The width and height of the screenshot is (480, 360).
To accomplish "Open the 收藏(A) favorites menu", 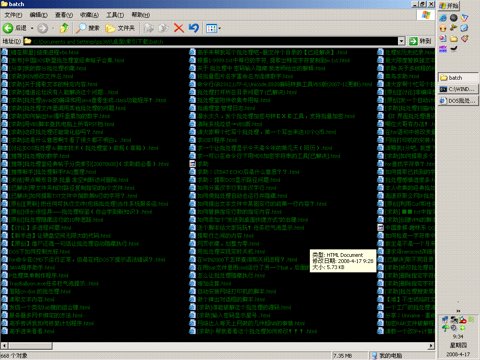I will point(89,15).
